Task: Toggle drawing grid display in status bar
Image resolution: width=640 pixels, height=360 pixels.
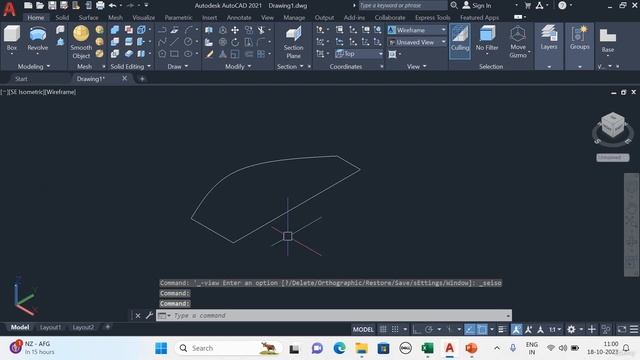Action: pos(383,329)
